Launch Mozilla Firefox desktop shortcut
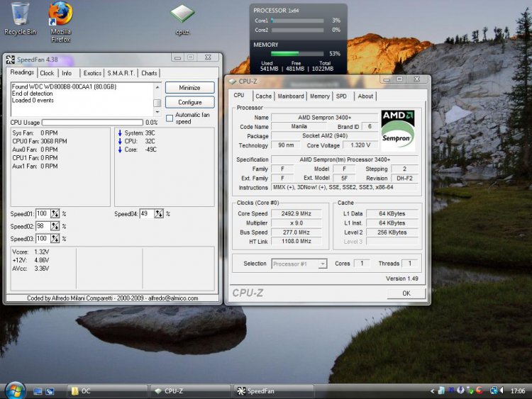The width and height of the screenshot is (532, 399). (61, 22)
